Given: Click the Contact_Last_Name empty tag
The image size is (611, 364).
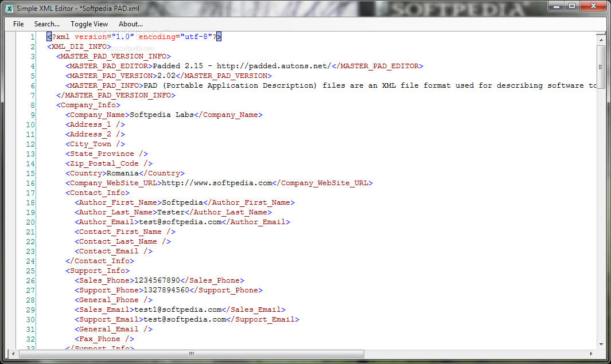Looking at the screenshot, I should pos(123,241).
